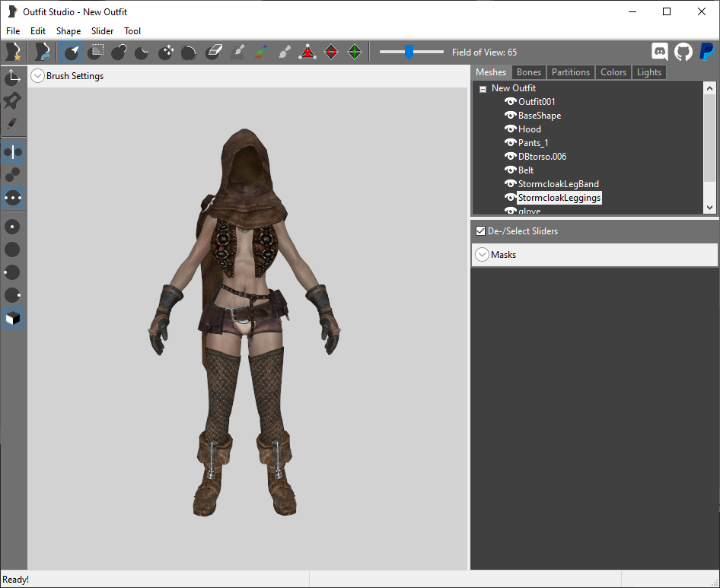The height and width of the screenshot is (588, 720).
Task: Hide the BaseShape mesh eye icon
Action: tap(510, 115)
